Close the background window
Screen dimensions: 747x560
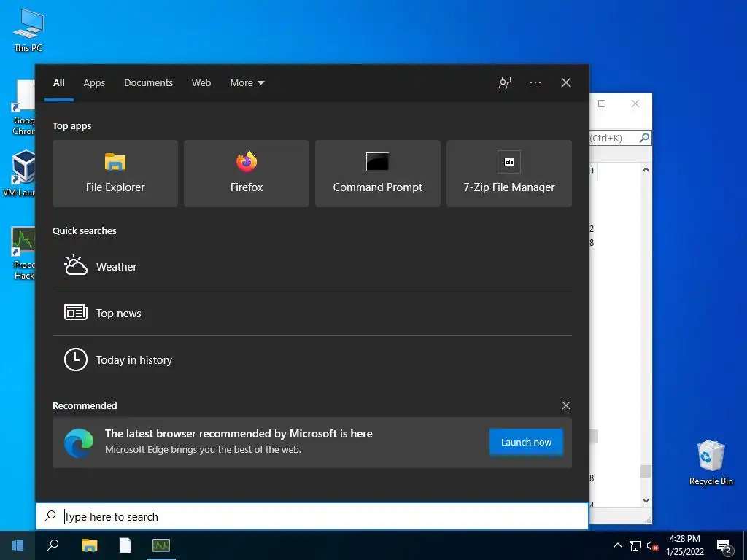(635, 104)
